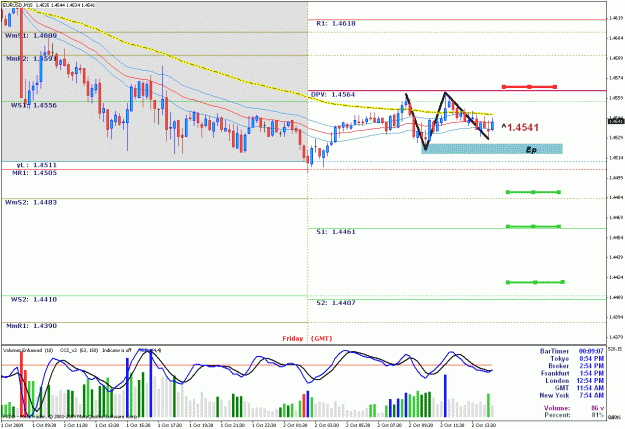The width and height of the screenshot is (625, 429).
Task: Click the WmS1: 1.4609 level label
Action: [31, 36]
